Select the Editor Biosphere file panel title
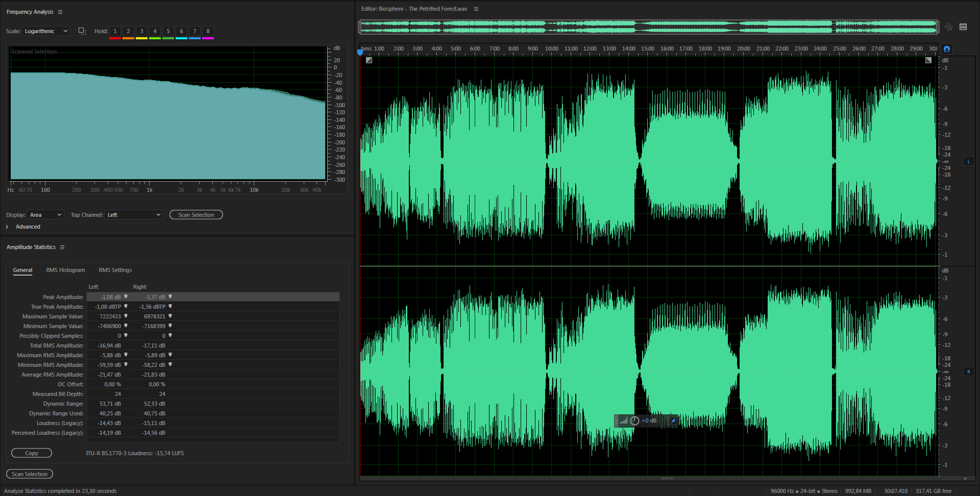This screenshot has height=496, width=980. (414, 9)
